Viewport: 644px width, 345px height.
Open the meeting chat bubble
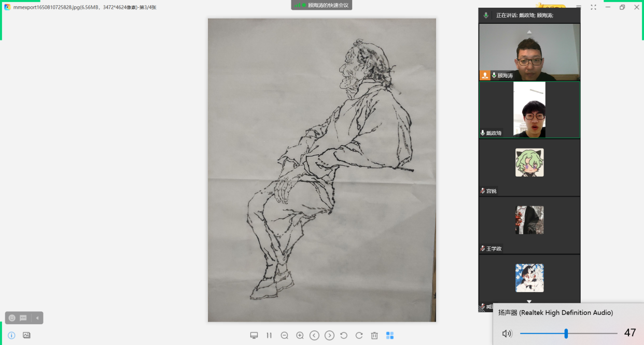pos(23,318)
